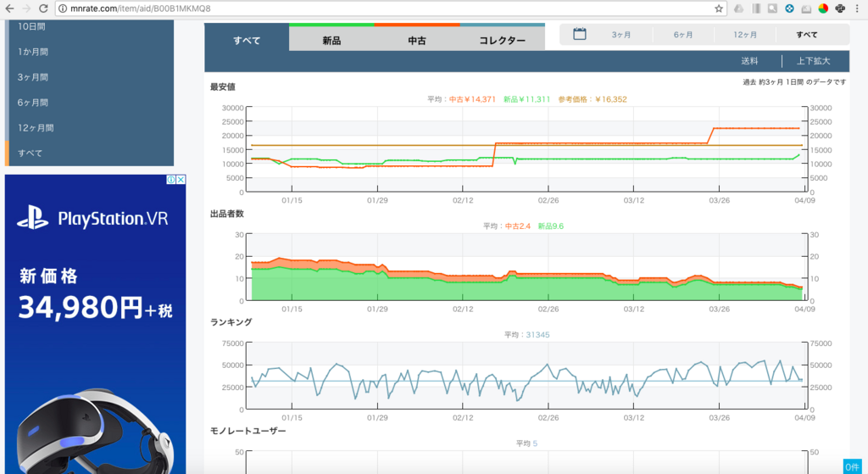
Task: Click the ランキング chart heading
Action: click(231, 321)
